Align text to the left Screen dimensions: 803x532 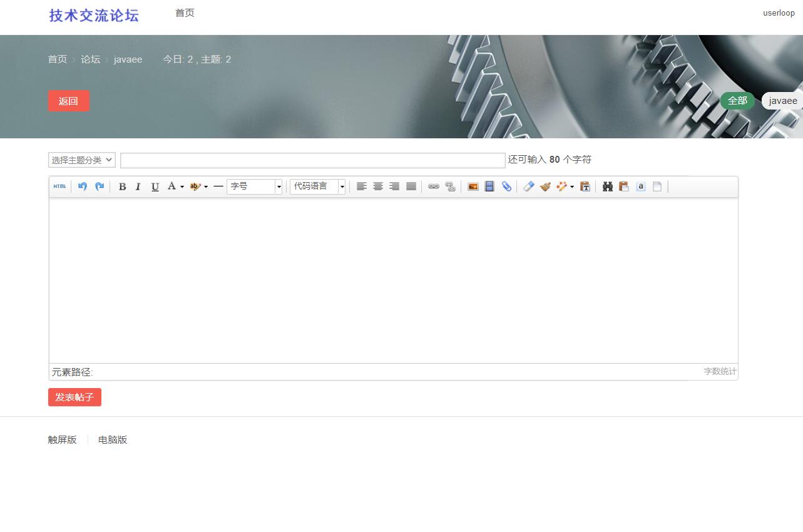[362, 187]
